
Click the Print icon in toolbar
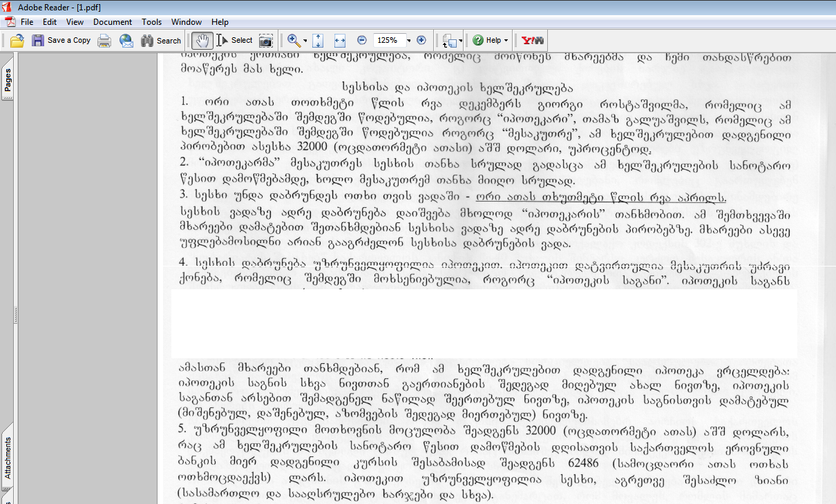(104, 41)
